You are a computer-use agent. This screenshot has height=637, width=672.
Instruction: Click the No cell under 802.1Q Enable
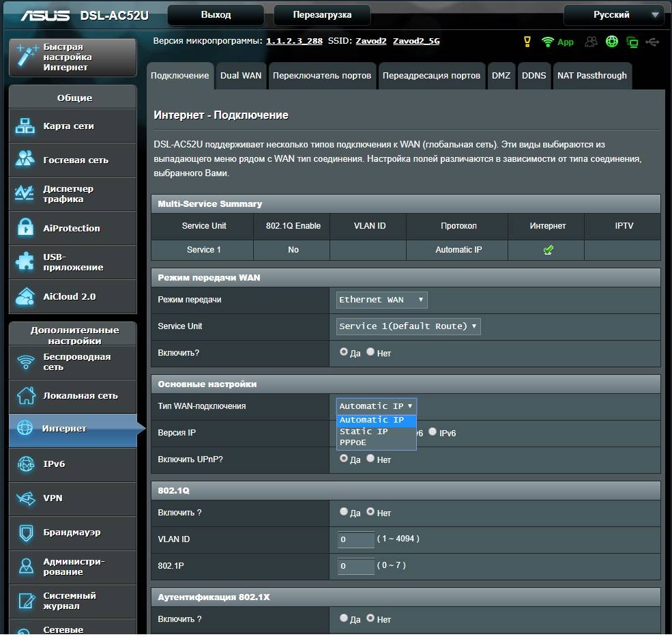click(292, 250)
